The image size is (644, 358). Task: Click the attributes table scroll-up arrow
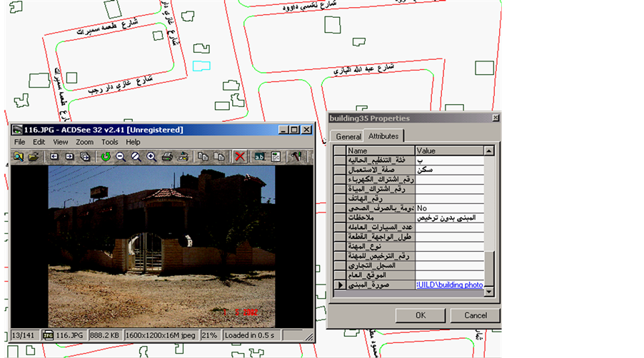point(489,151)
